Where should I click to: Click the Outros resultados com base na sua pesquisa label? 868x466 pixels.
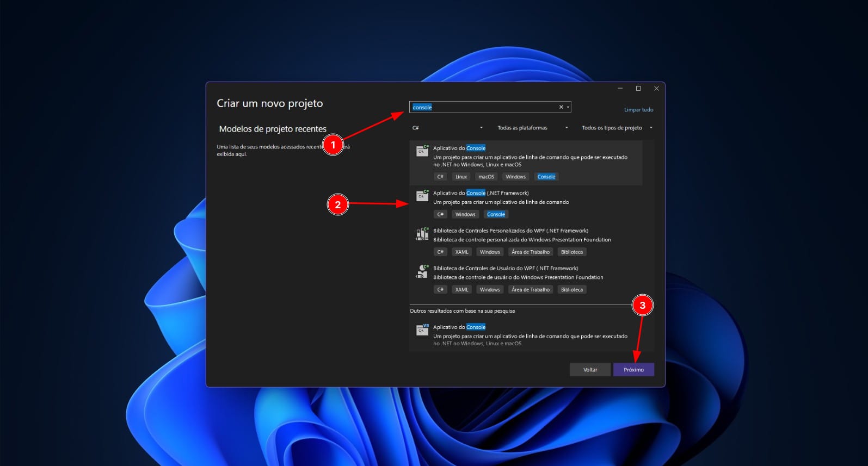tap(462, 311)
